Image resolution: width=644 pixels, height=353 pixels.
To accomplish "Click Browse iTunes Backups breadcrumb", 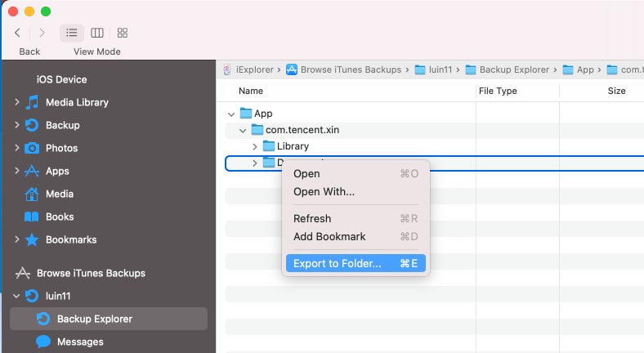I will 351,69.
